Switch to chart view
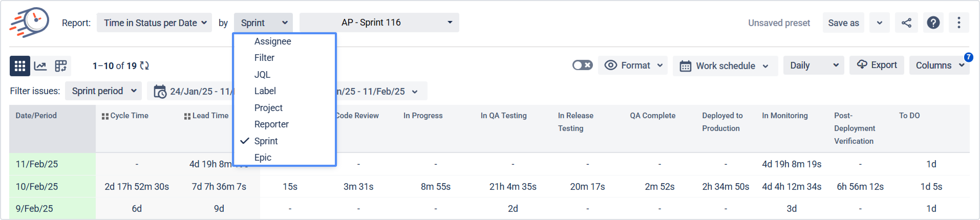 (40, 66)
